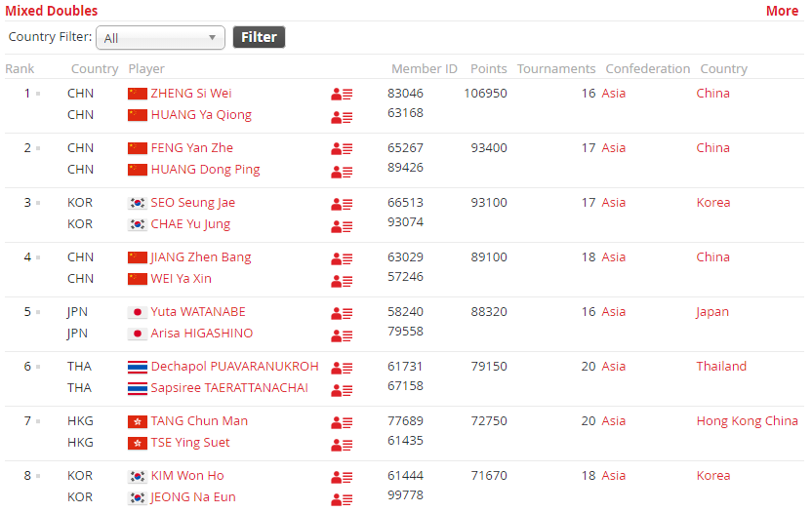Open profile card icon for CHAE Yu Jung

tap(342, 227)
